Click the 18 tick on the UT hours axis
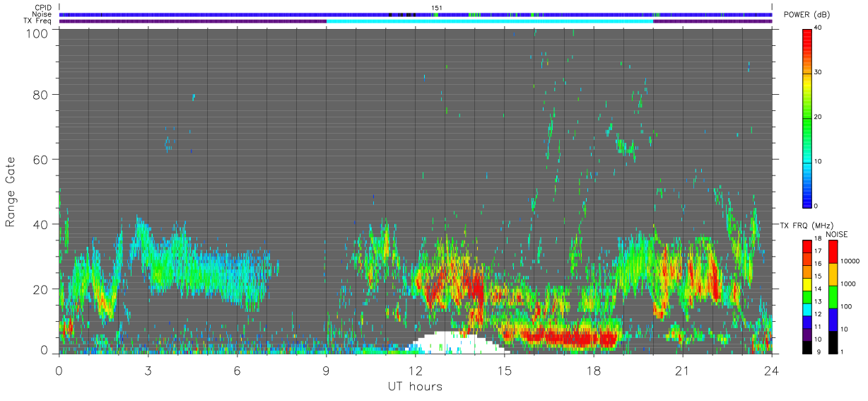The image size is (868, 401). [x=593, y=371]
